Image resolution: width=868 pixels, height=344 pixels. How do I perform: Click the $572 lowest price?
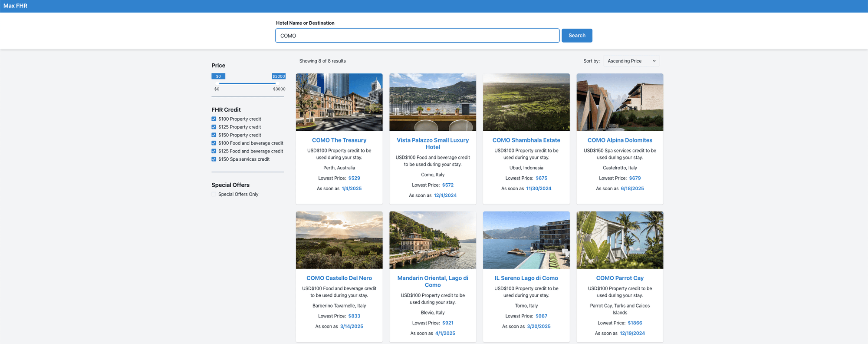(x=448, y=185)
